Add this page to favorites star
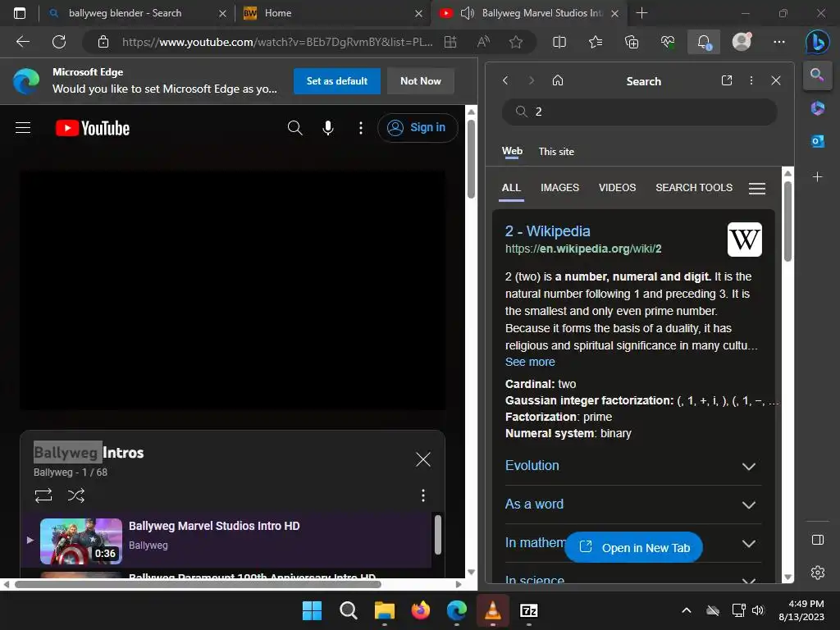This screenshot has height=630, width=840. [516, 42]
